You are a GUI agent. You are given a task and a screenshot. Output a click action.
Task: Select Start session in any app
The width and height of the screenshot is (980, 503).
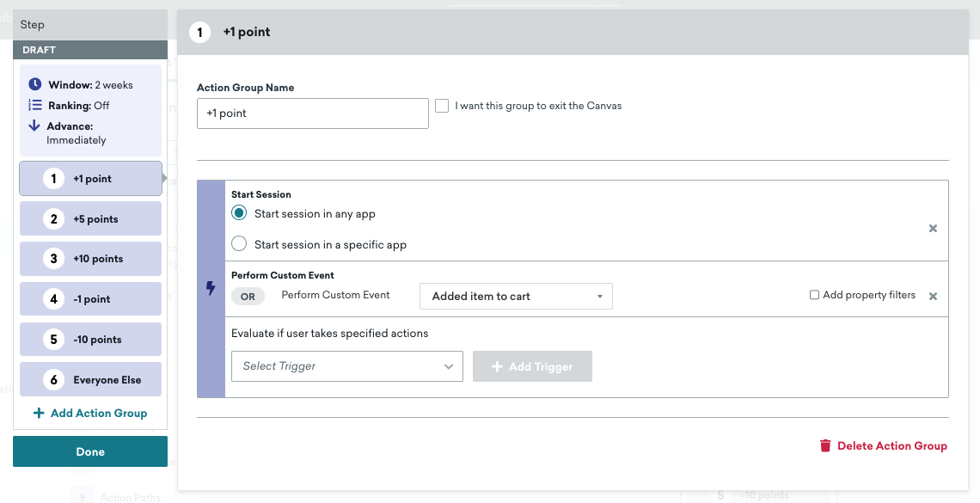click(x=239, y=213)
